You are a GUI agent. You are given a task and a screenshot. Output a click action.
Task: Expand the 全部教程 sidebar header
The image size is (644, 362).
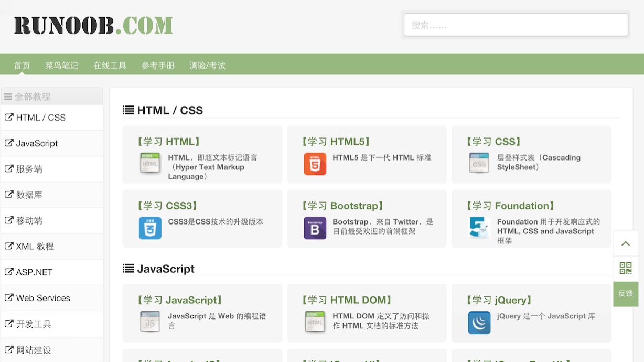tap(51, 97)
